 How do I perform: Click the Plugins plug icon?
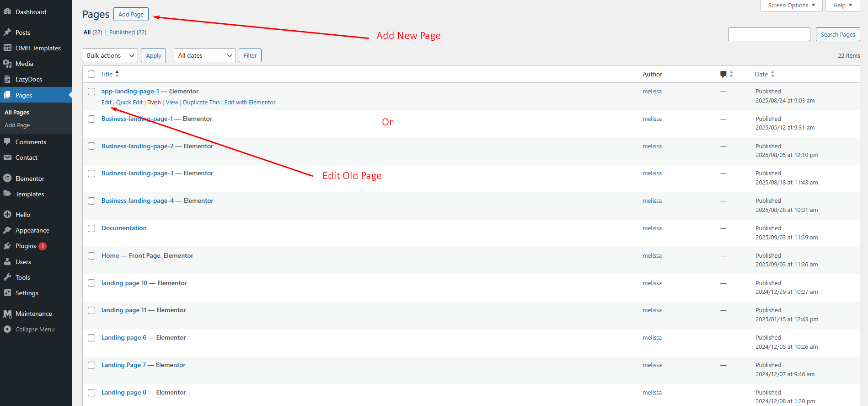click(7, 246)
